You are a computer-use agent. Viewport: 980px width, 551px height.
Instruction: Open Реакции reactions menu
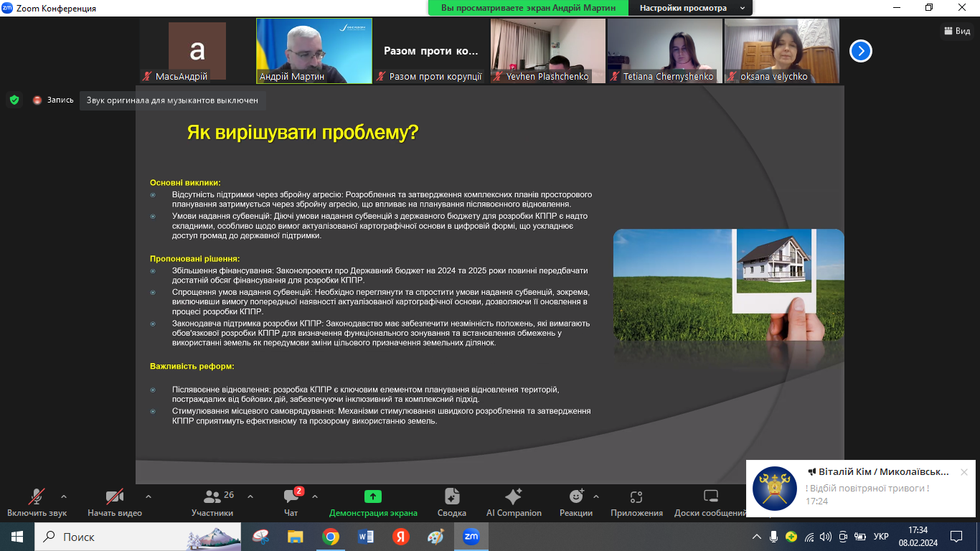pos(576,502)
